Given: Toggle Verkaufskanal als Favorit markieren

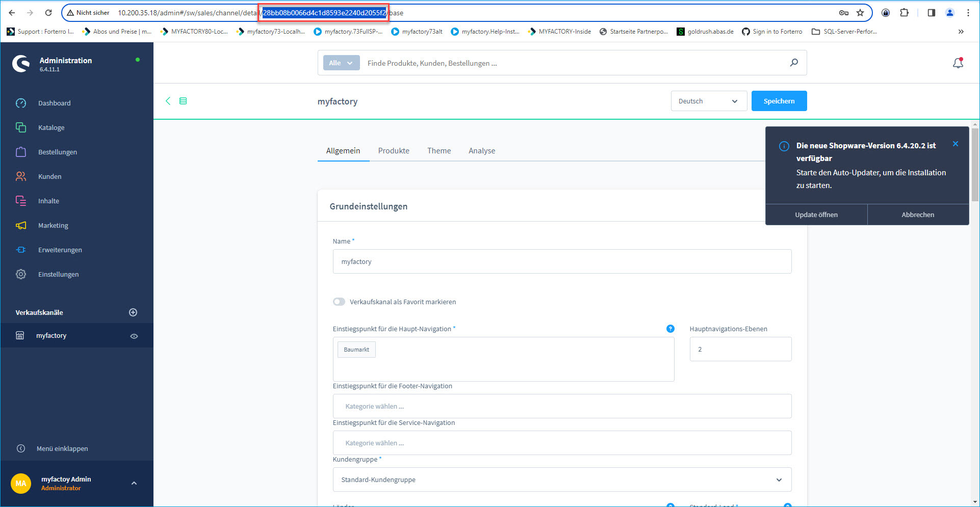Looking at the screenshot, I should click(x=339, y=302).
